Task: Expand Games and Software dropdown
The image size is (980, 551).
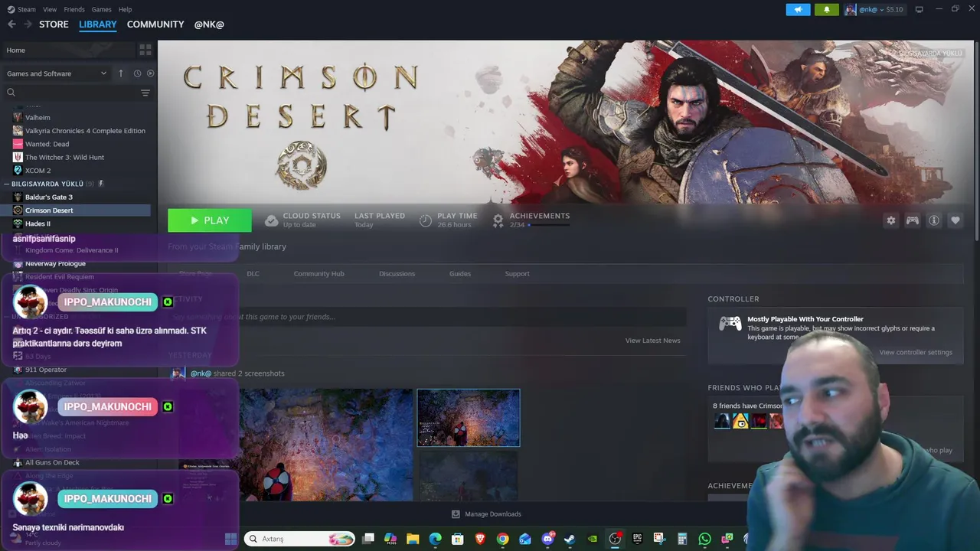Action: pos(56,73)
